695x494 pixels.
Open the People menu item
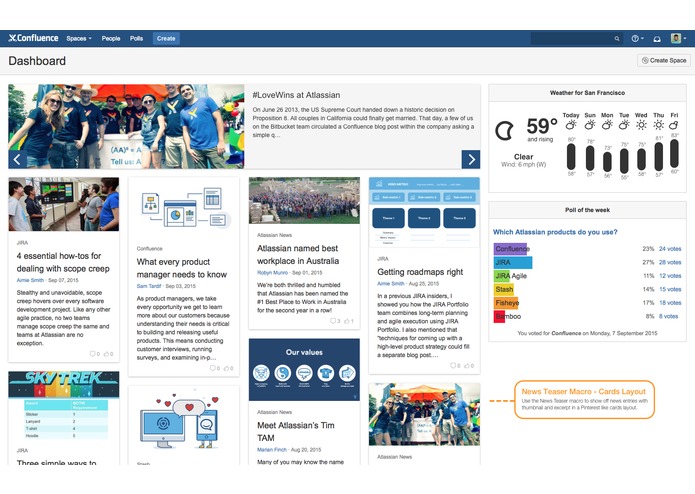(x=111, y=39)
